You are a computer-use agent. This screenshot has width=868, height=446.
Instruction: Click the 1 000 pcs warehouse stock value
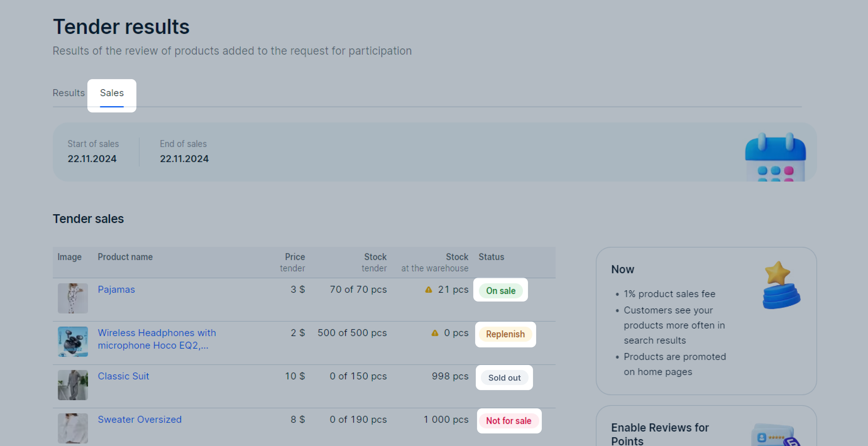coord(446,419)
